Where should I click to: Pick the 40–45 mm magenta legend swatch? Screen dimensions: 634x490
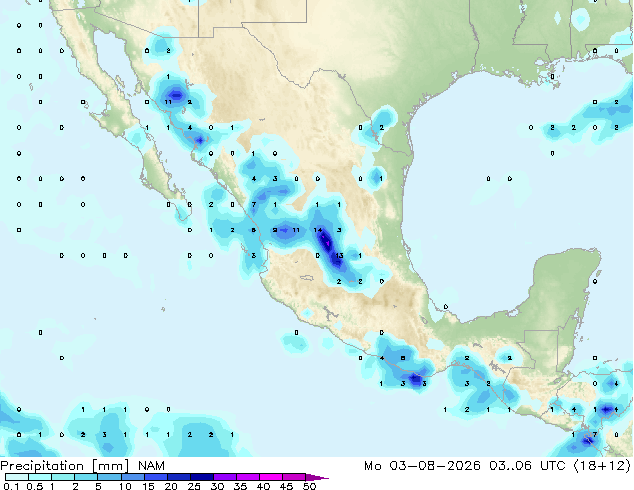pos(271,477)
